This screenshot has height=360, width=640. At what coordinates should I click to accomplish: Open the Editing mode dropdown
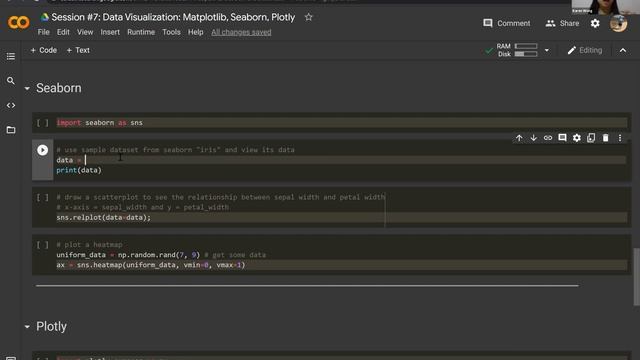[584, 50]
